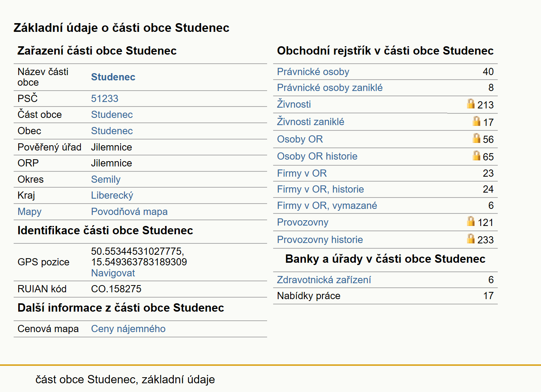The width and height of the screenshot is (541, 392).
Task: Open the Liberecký region link
Action: pyautogui.click(x=112, y=195)
